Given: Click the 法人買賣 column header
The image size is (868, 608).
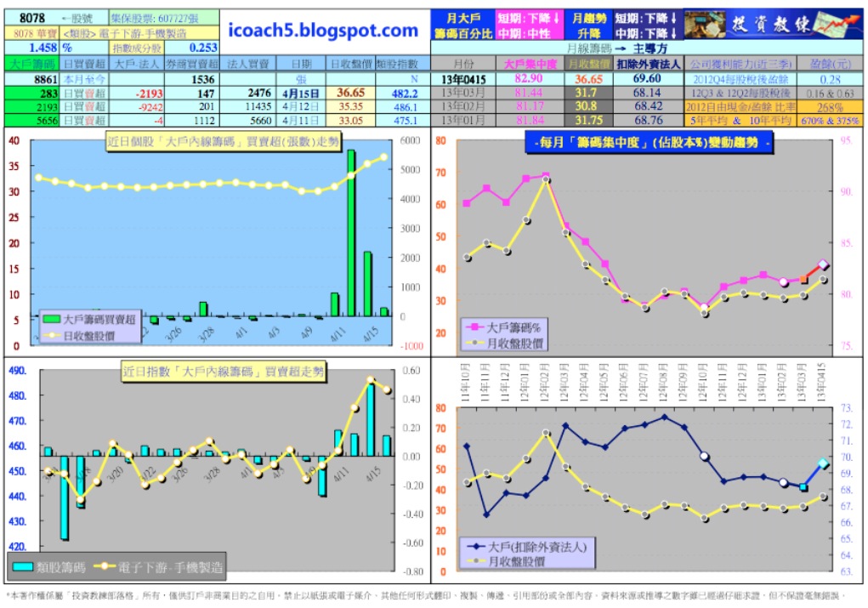Looking at the screenshot, I should [x=247, y=64].
